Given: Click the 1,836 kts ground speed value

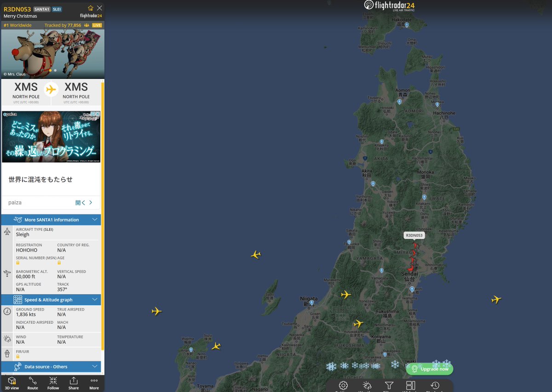Looking at the screenshot, I should (x=26, y=315).
